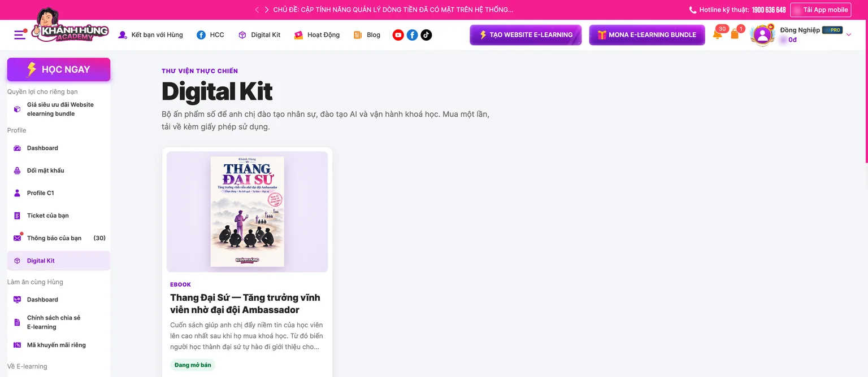The width and height of the screenshot is (868, 377).
Task: Call hotline number 1900 636 648
Action: click(769, 10)
